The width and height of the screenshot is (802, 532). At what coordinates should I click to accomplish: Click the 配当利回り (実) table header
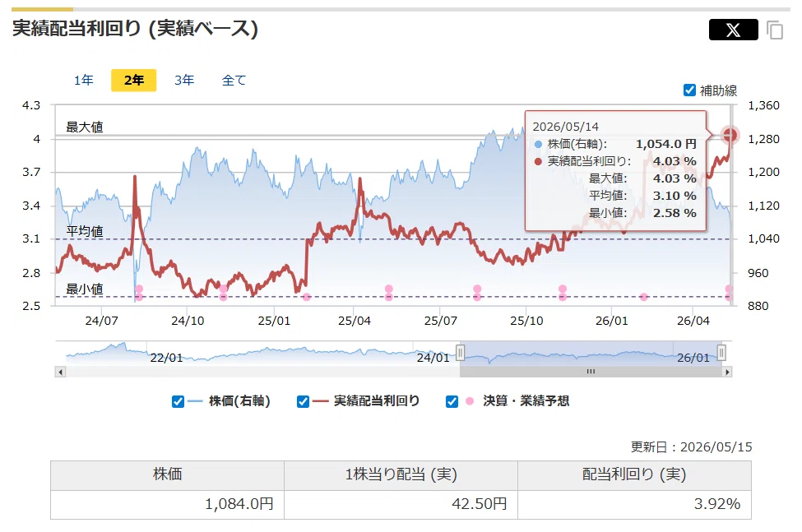pyautogui.click(x=635, y=474)
